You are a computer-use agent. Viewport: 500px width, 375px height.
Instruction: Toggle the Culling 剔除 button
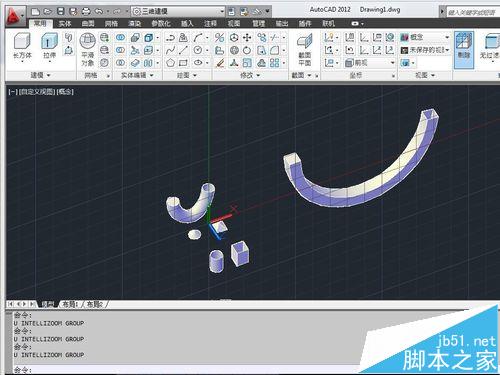(464, 50)
